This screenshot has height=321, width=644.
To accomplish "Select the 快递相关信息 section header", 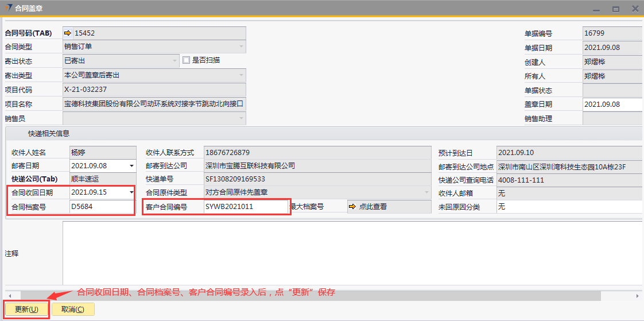I will click(49, 133).
